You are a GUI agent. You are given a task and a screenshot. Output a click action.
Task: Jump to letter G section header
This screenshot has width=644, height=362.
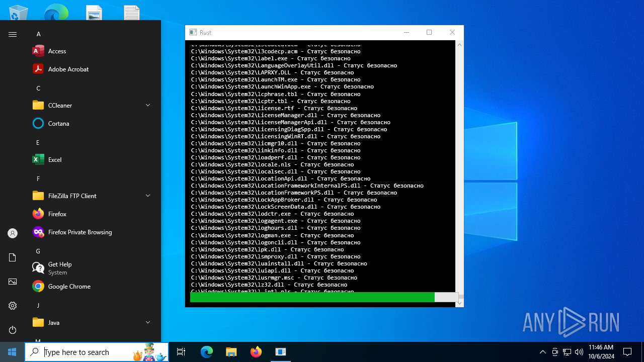38,251
